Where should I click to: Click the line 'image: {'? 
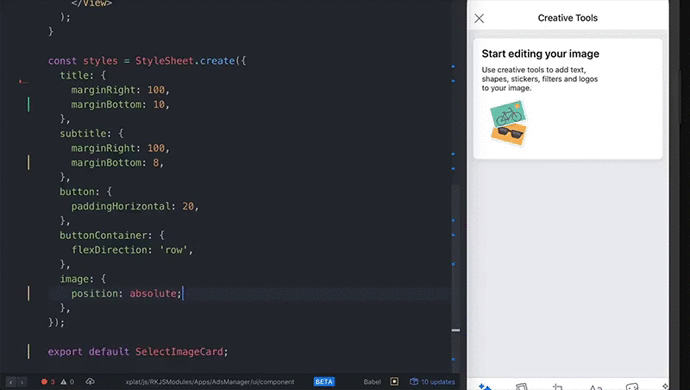(83, 279)
